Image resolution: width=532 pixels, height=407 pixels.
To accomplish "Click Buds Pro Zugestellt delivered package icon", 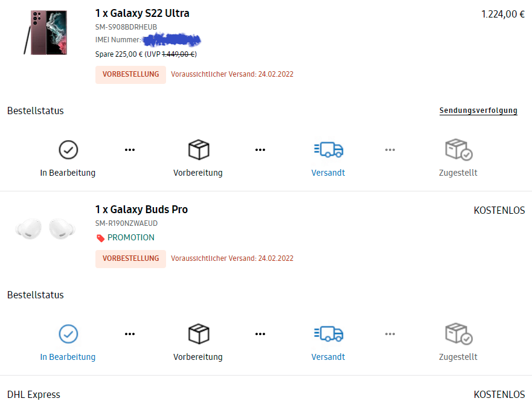I will click(x=459, y=333).
